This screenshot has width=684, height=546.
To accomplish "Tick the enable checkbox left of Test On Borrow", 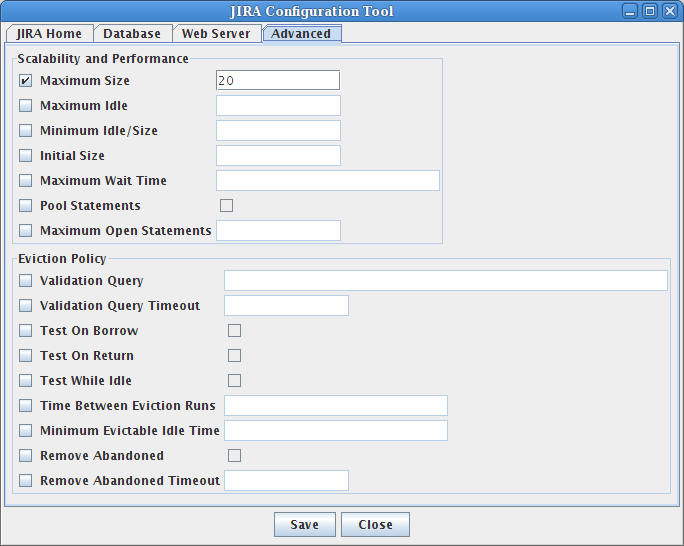I will coord(25,331).
